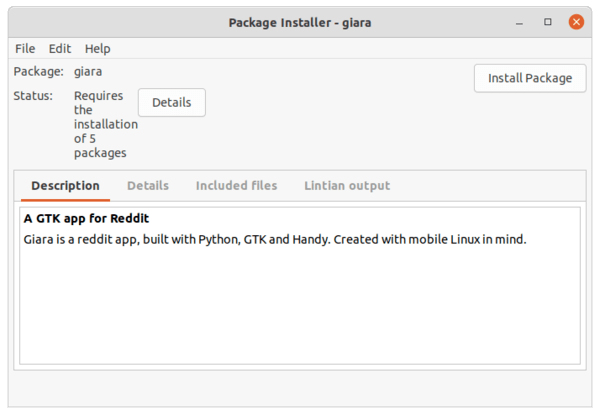Click the Install Package button
Screen dimensions: 600x415
click(530, 78)
